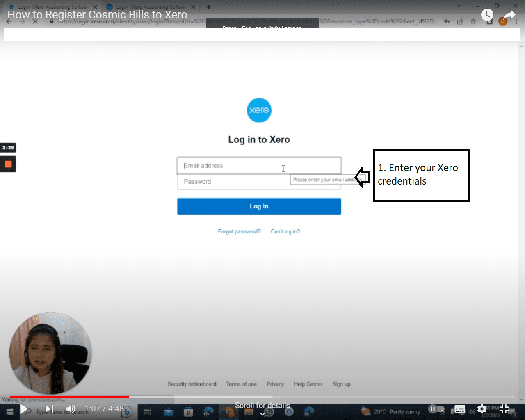Open the Security noticeboard link
The width and height of the screenshot is (525, 420).
[192, 384]
